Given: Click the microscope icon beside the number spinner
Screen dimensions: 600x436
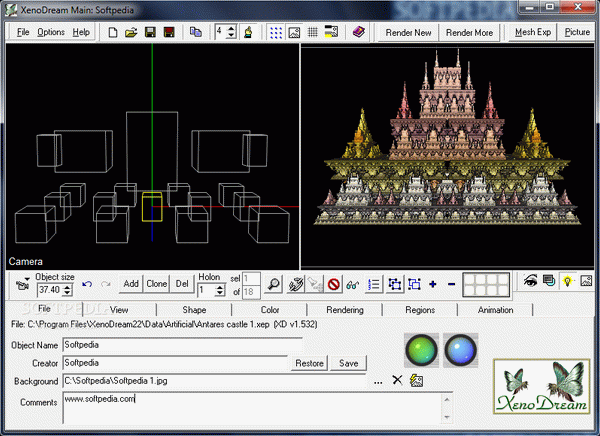Looking at the screenshot, I should 248,33.
